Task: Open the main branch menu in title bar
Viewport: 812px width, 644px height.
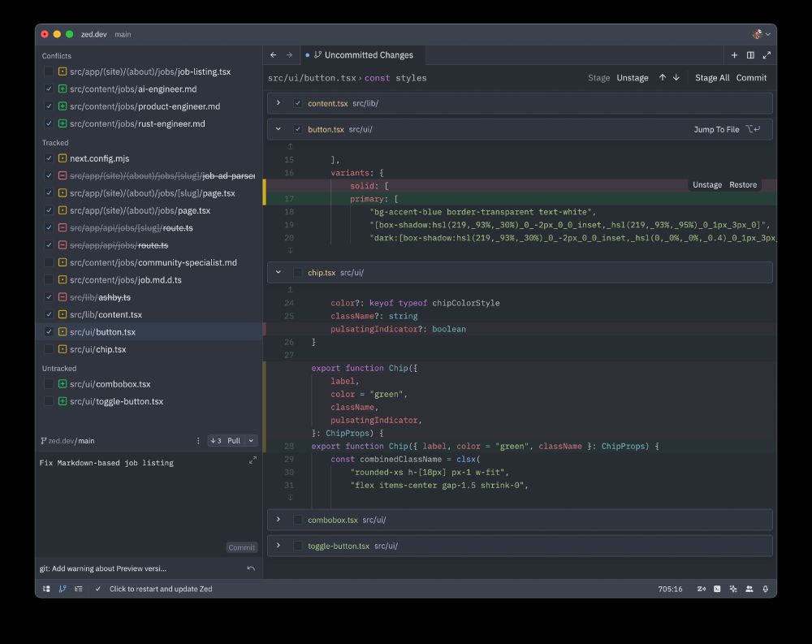Action: [x=123, y=34]
